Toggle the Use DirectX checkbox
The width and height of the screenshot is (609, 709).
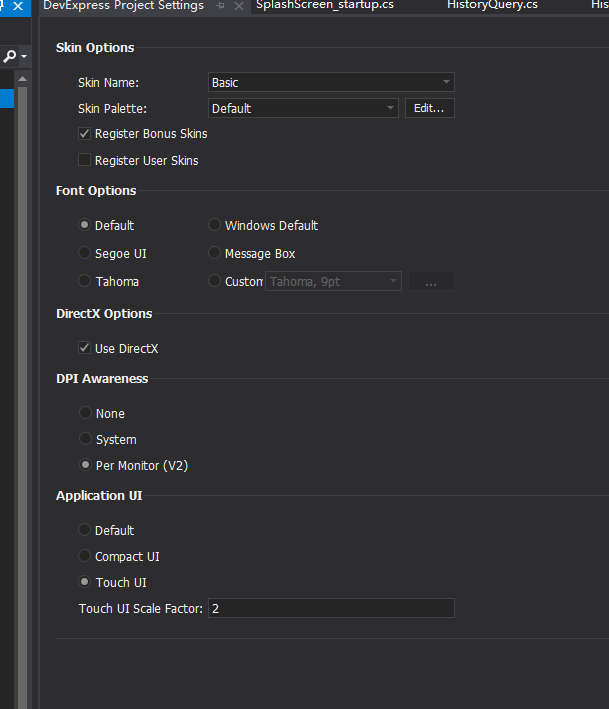tap(84, 348)
